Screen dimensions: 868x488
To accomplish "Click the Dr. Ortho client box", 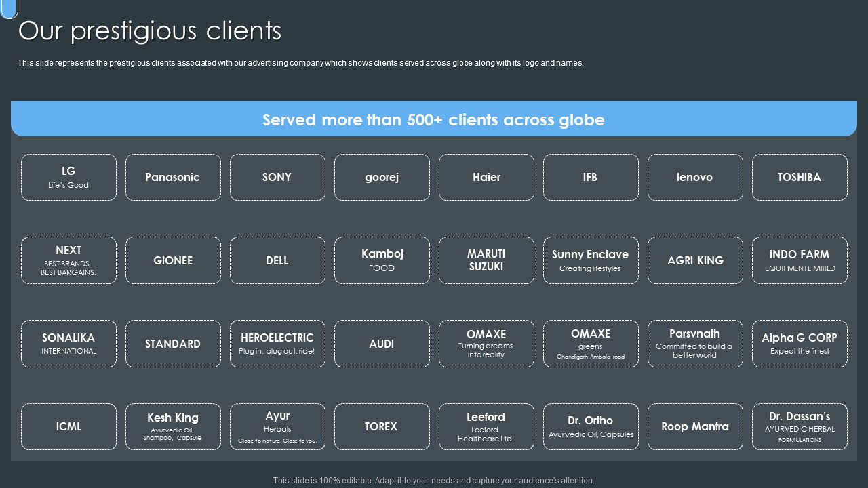I will point(591,426).
